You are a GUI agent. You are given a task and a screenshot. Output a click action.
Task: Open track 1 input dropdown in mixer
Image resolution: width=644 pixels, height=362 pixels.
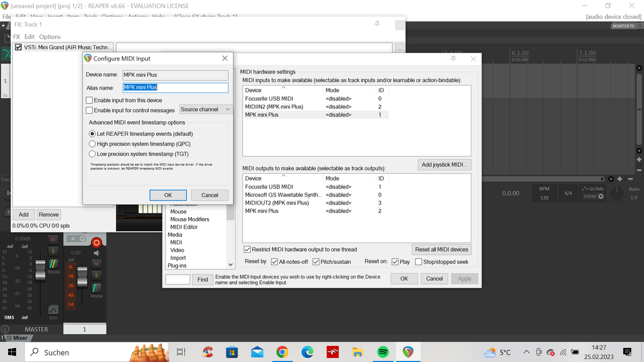pyautogui.click(x=76, y=239)
